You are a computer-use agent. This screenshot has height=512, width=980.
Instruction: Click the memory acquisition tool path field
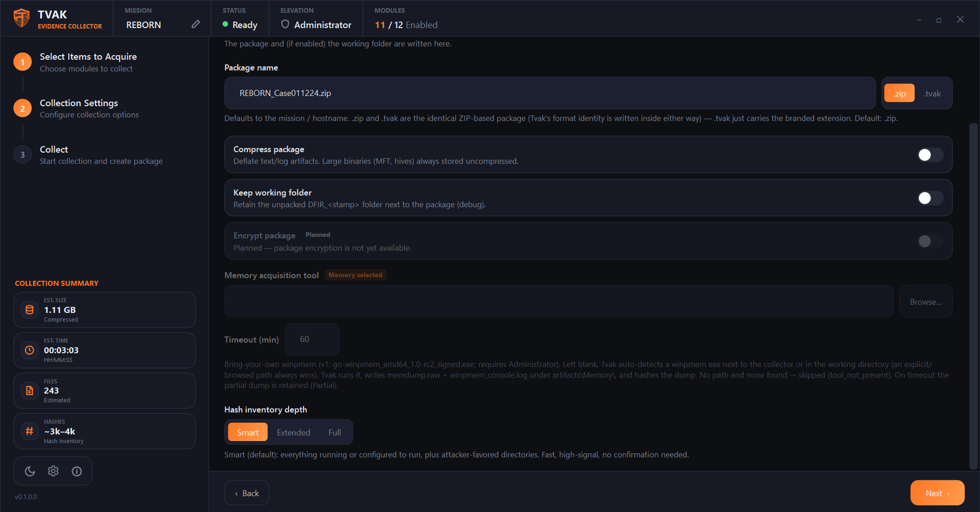click(559, 302)
